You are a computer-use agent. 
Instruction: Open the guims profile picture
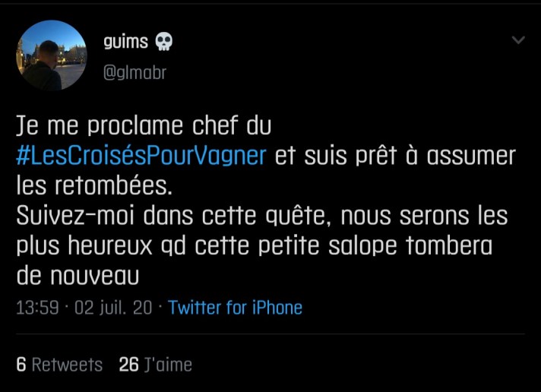52,55
